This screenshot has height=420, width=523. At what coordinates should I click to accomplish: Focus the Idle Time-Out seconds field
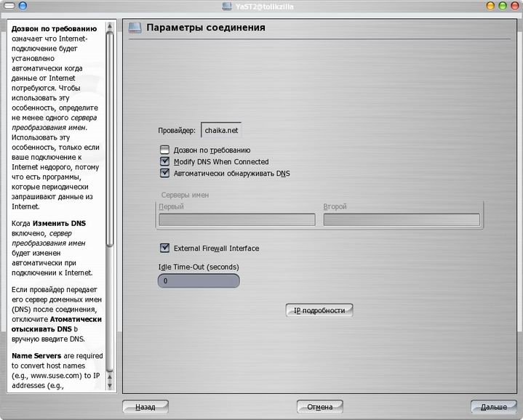tap(198, 280)
